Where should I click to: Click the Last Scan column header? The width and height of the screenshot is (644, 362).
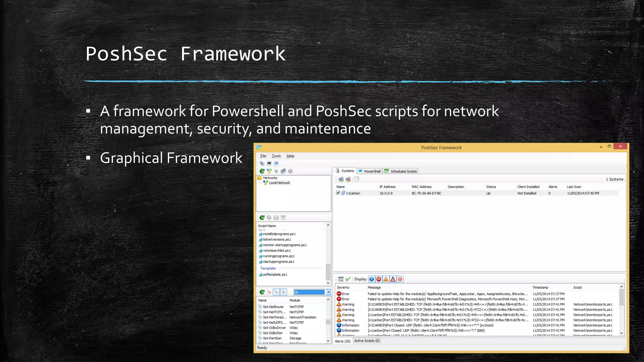point(592,187)
